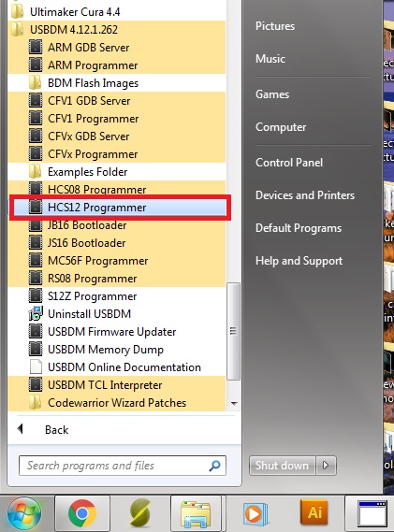394x532 pixels.
Task: Open Music from the Start menu
Action: pos(270,59)
